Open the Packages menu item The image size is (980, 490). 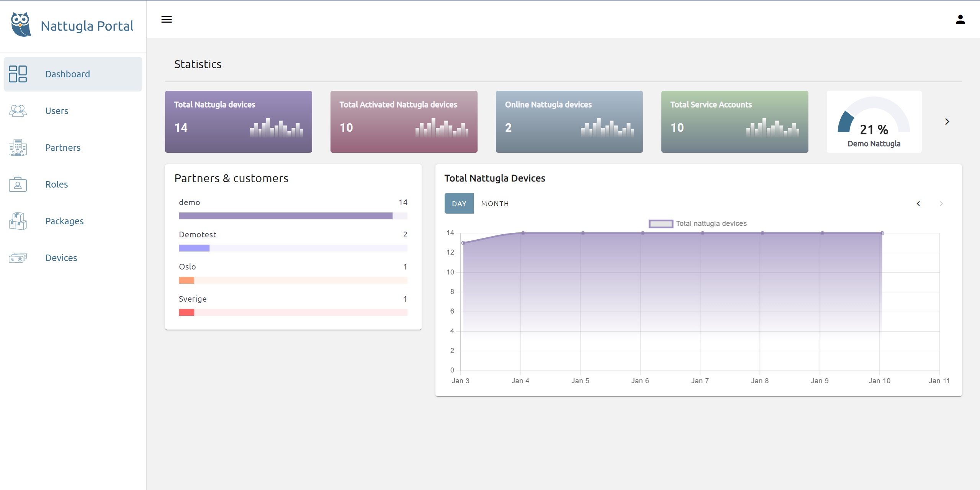tap(64, 221)
